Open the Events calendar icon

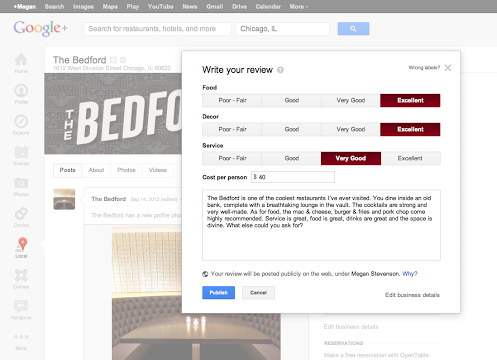(x=21, y=152)
